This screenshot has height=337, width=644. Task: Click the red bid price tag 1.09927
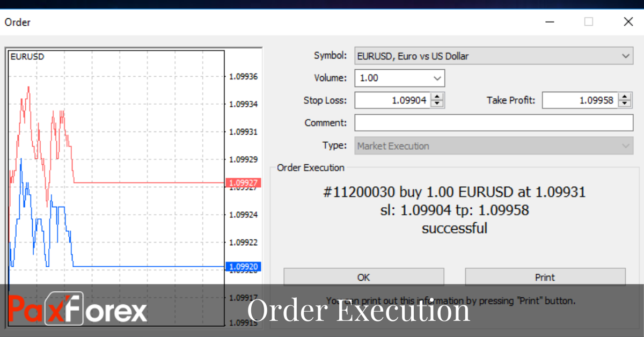pyautogui.click(x=243, y=182)
